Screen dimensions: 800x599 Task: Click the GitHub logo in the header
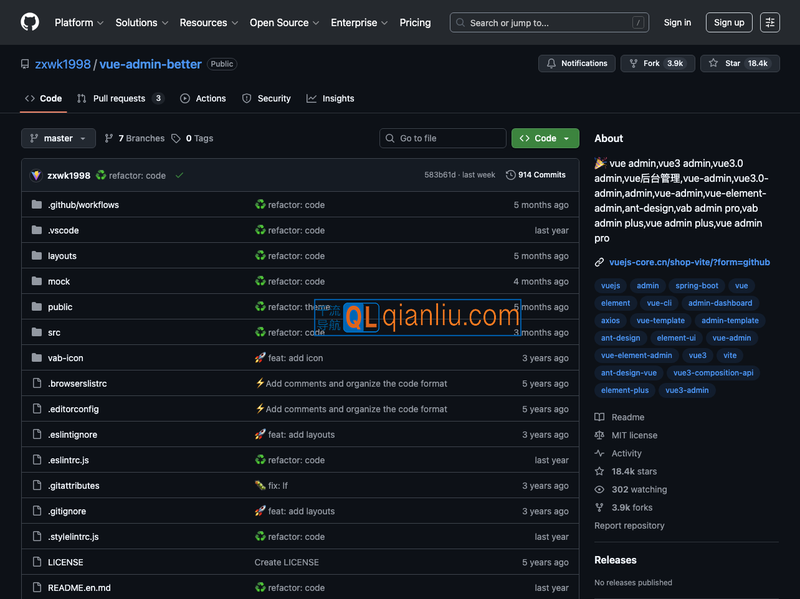[x=29, y=21]
